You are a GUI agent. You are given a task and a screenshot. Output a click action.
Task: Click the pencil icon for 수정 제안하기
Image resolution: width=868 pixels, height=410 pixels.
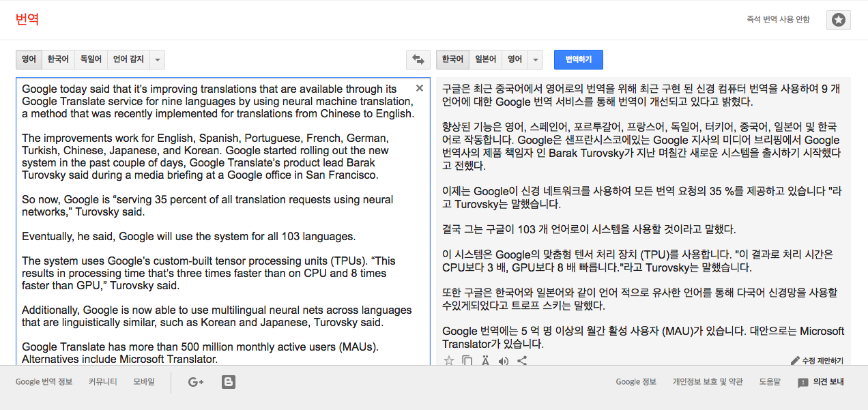(795, 360)
